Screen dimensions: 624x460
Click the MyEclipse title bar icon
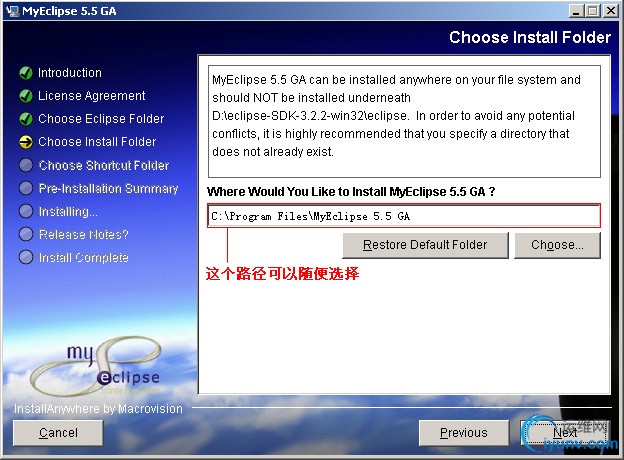click(x=12, y=11)
